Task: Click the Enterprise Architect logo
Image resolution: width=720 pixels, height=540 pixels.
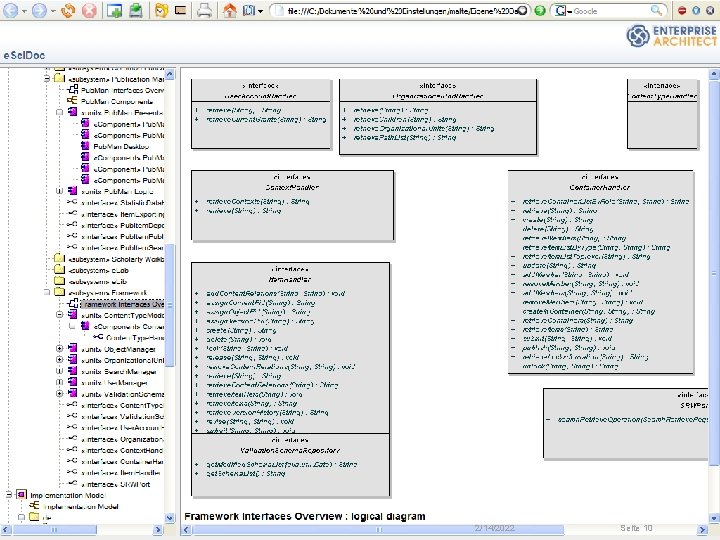Action: point(672,36)
